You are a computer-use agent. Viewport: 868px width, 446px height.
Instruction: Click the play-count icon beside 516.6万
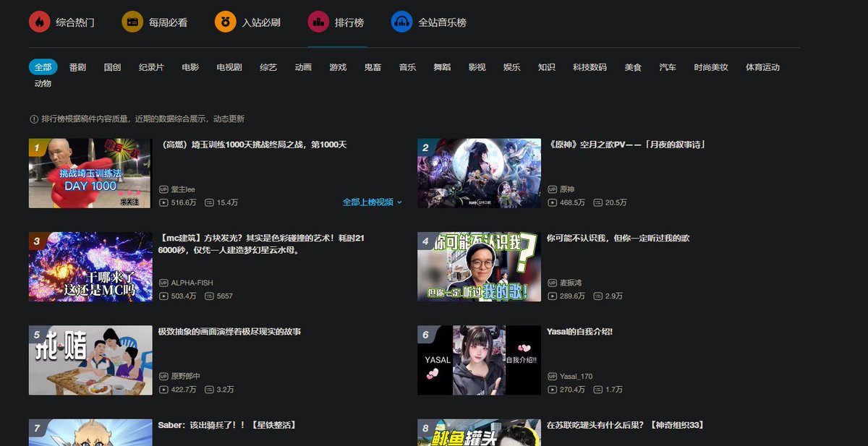(163, 202)
